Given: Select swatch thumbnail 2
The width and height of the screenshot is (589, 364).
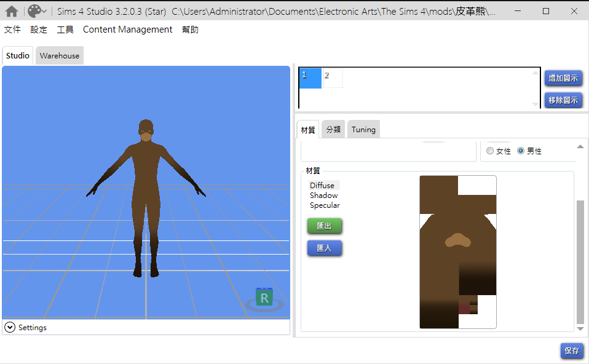Looking at the screenshot, I should (x=333, y=78).
